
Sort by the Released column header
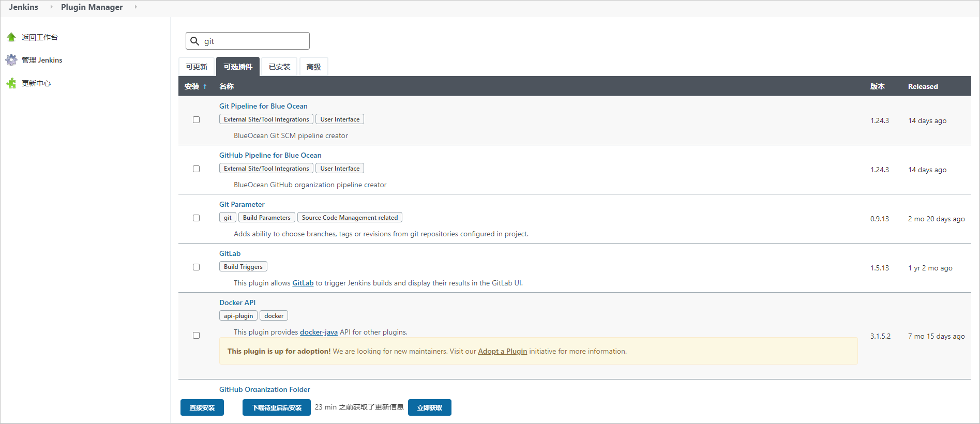[x=923, y=86]
